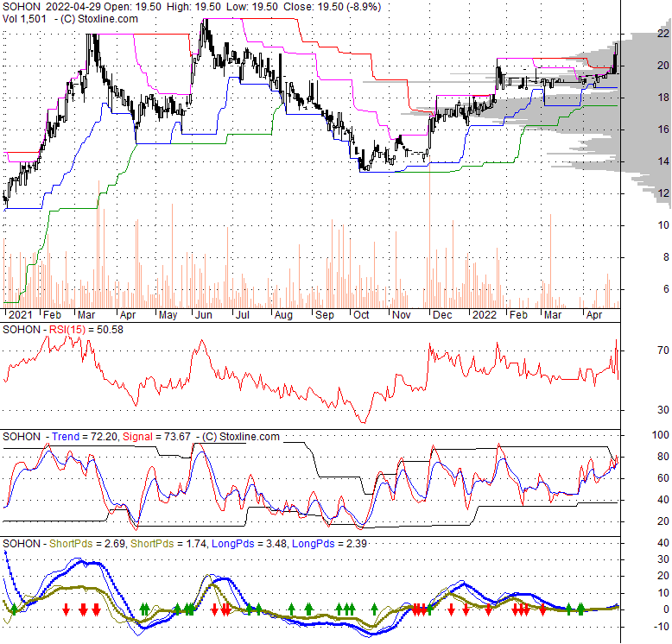Click the 'Oct' date axis label
This screenshot has width=672, height=644.
(x=361, y=315)
